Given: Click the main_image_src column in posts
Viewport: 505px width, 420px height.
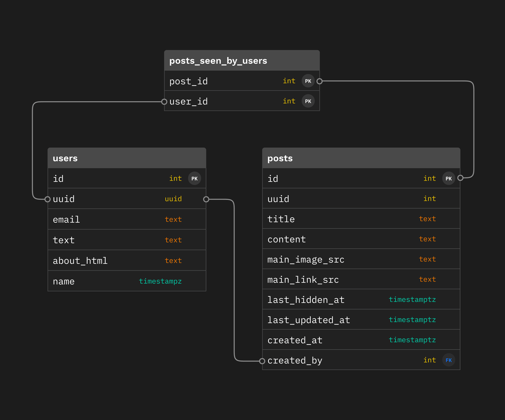Looking at the screenshot, I should (306, 259).
